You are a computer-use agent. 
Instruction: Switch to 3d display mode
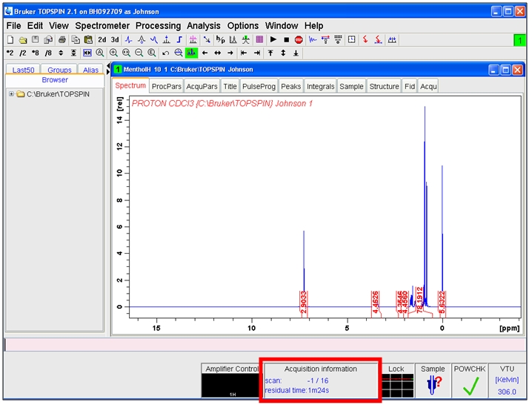[115, 40]
